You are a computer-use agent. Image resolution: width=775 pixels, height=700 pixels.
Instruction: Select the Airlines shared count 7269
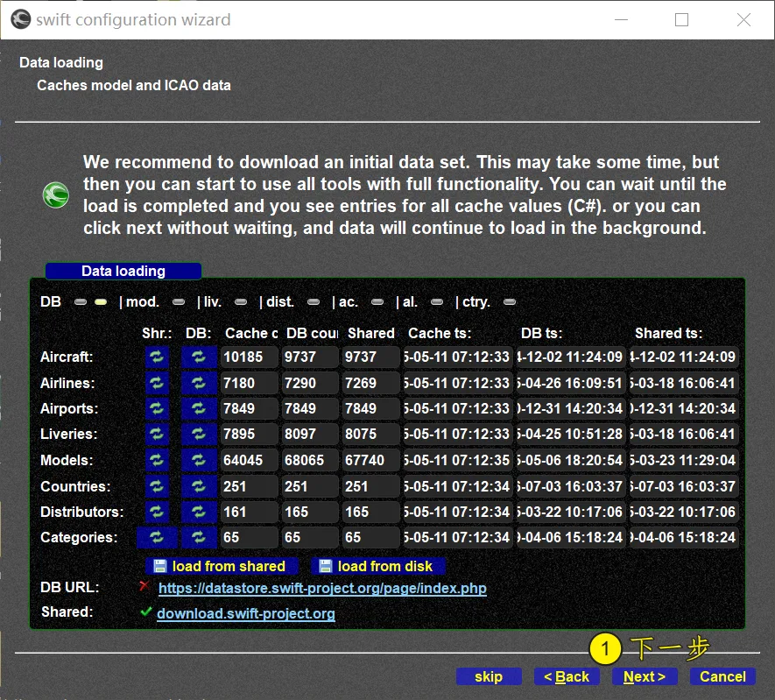(370, 383)
